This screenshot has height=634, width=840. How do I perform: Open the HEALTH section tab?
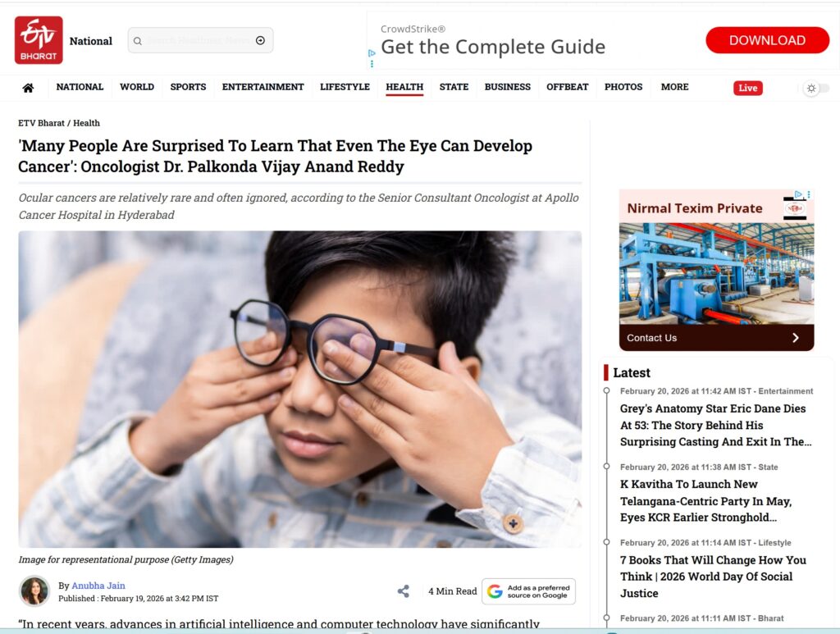pos(404,87)
